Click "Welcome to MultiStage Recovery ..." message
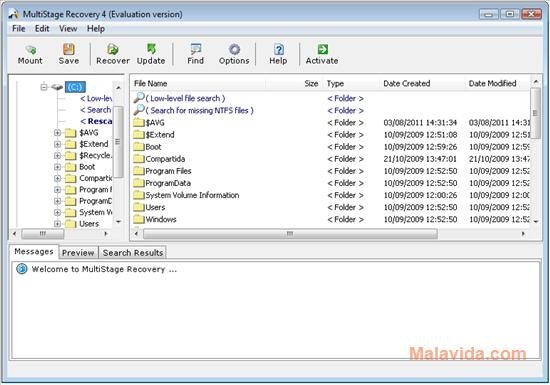 [x=104, y=269]
